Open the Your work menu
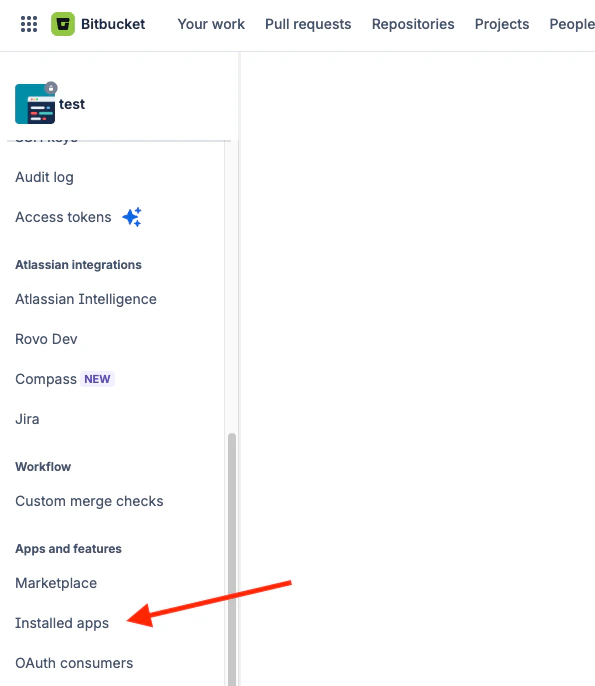Screen dimensions: 595x686 (x=211, y=24)
